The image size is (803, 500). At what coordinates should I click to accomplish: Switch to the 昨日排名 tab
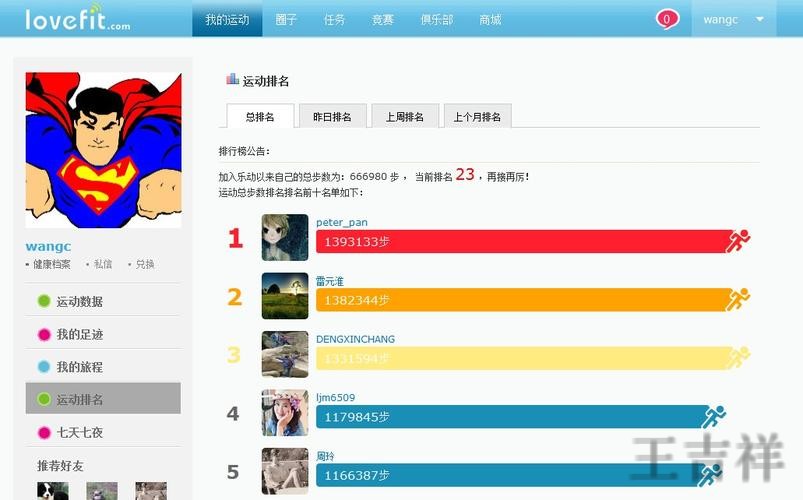(x=332, y=117)
